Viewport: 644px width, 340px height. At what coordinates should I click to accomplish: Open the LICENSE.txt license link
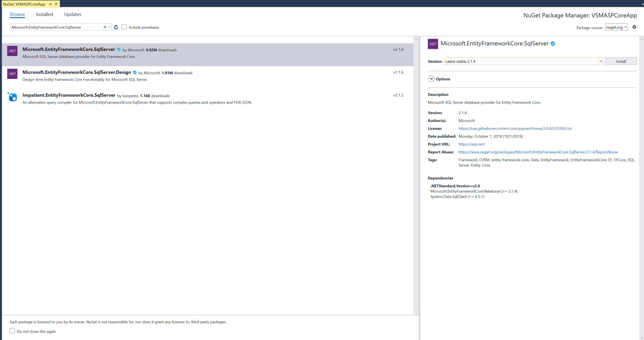515,128
